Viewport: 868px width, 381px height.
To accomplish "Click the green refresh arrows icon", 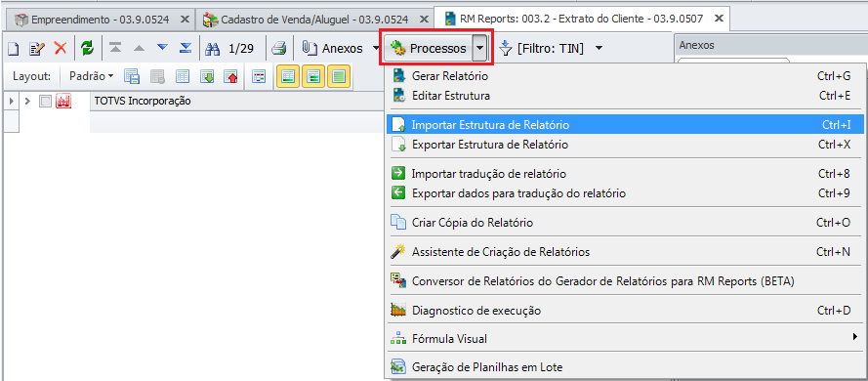I will 87,49.
